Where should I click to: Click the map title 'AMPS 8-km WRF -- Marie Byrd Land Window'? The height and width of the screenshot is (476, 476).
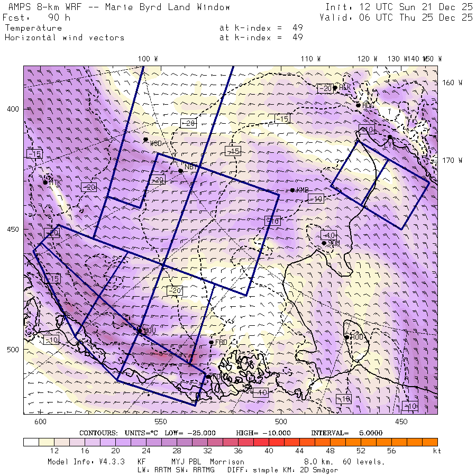[119, 7]
